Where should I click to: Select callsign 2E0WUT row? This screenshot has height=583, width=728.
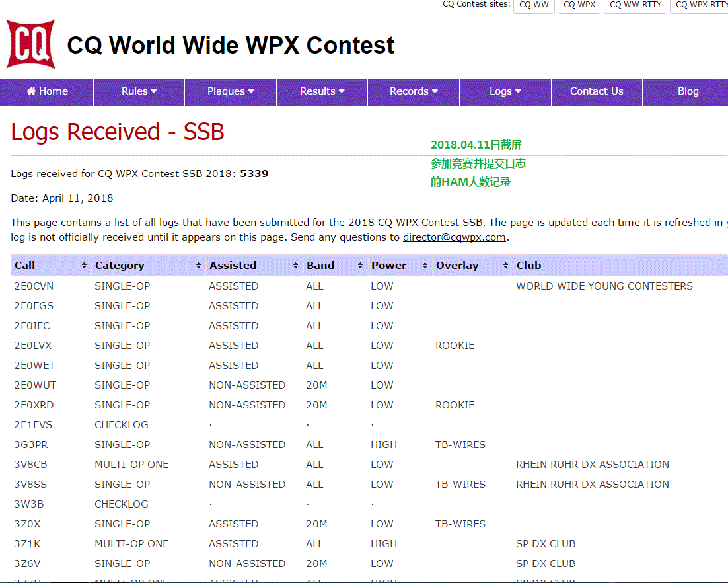[x=35, y=385]
